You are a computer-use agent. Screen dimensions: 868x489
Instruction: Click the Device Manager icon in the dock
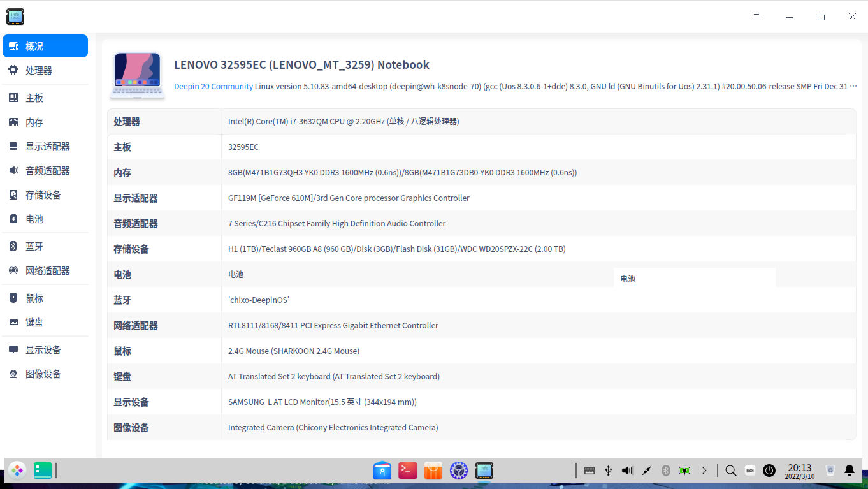click(484, 471)
